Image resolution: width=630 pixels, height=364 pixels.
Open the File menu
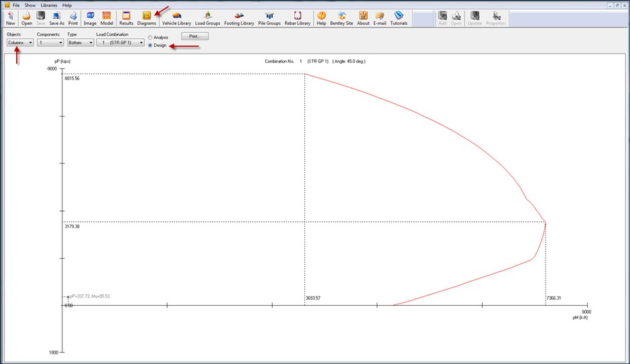tap(16, 5)
